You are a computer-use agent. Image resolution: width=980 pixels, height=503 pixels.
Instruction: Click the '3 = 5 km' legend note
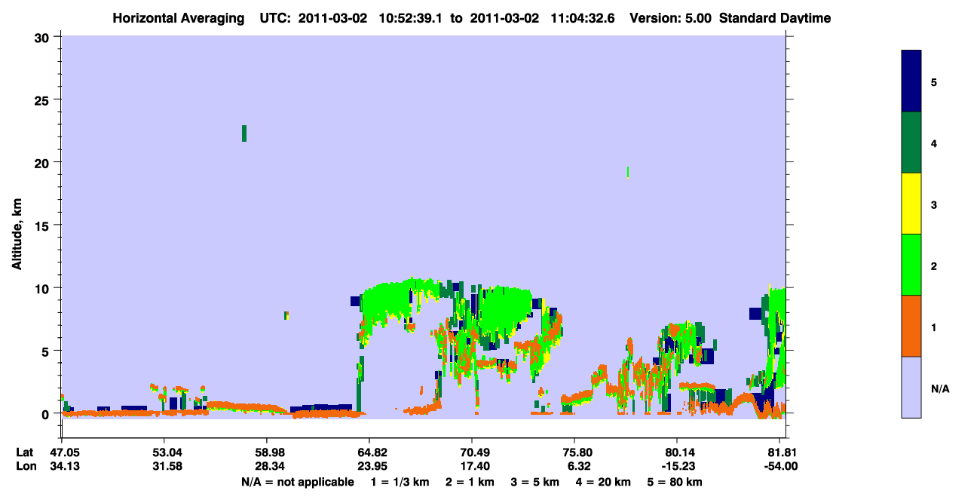pos(535,482)
